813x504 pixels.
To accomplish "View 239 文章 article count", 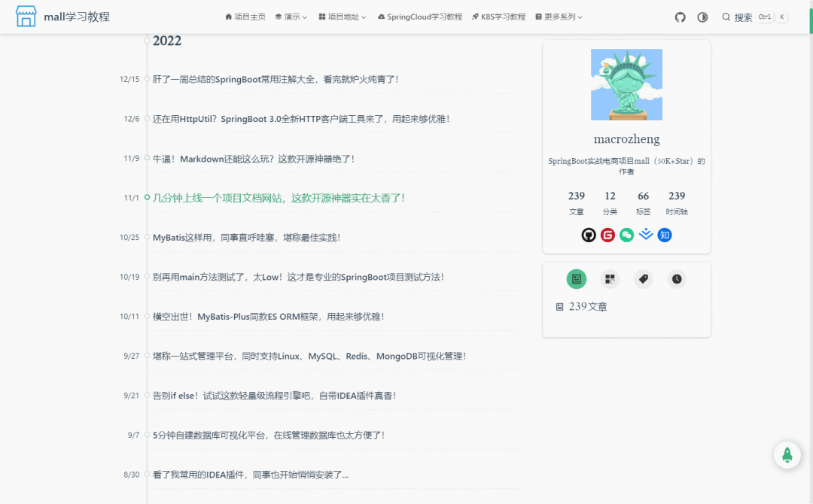I will [576, 203].
